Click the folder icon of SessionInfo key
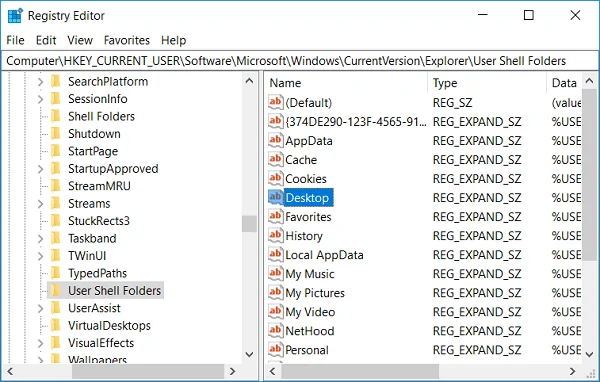 pos(56,99)
